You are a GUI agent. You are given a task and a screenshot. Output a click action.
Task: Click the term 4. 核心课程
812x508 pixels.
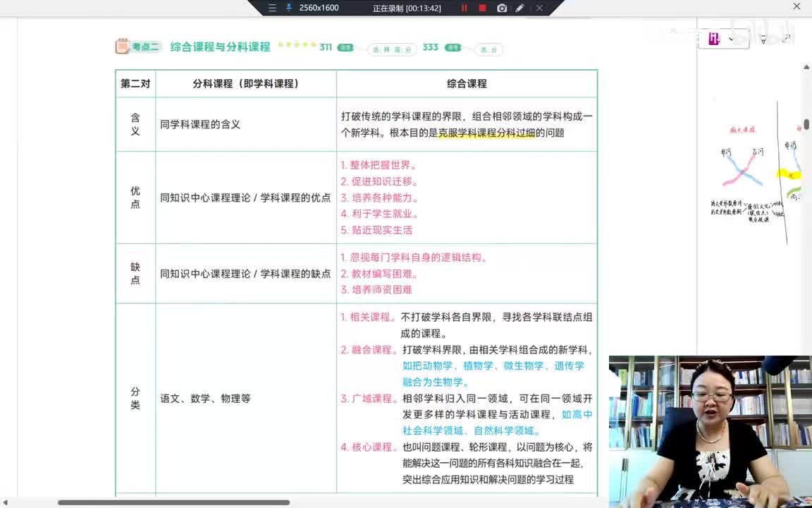(x=369, y=447)
